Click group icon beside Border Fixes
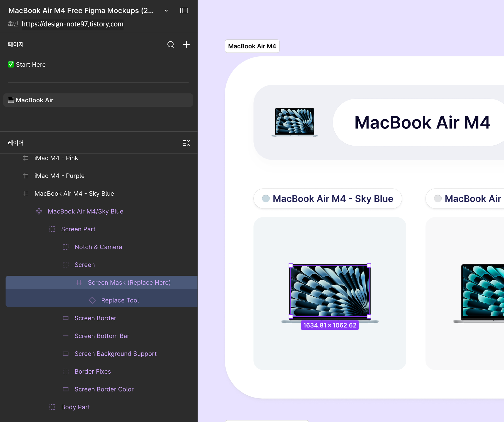 coord(66,371)
